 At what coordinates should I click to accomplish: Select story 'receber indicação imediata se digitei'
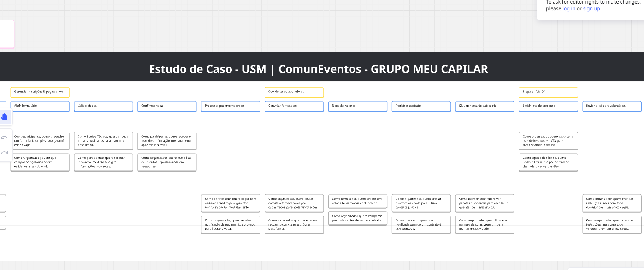104,162
